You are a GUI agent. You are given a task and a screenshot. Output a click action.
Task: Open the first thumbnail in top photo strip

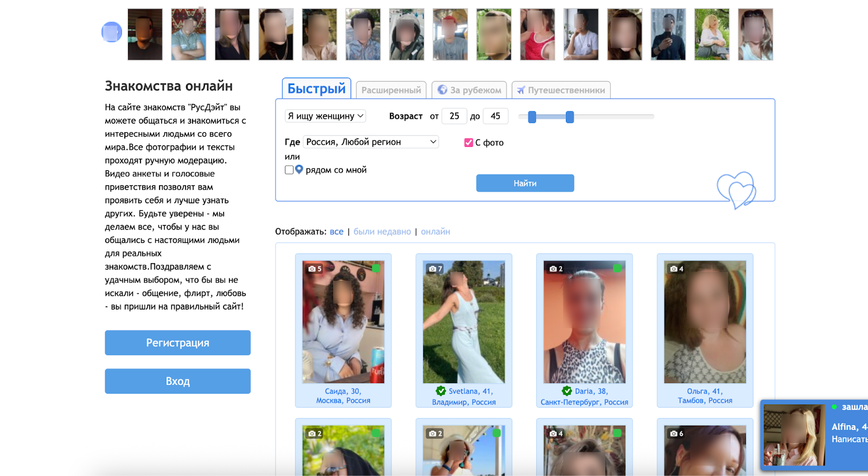coord(145,34)
